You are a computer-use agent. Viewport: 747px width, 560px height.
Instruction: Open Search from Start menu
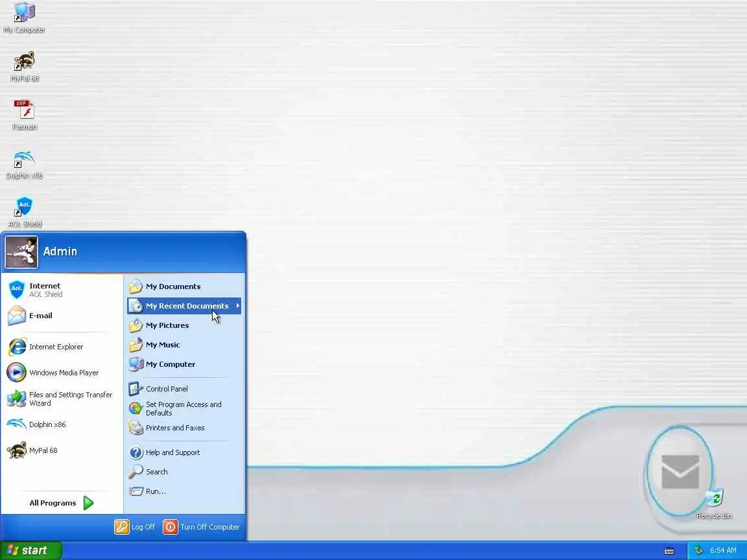tap(184, 472)
